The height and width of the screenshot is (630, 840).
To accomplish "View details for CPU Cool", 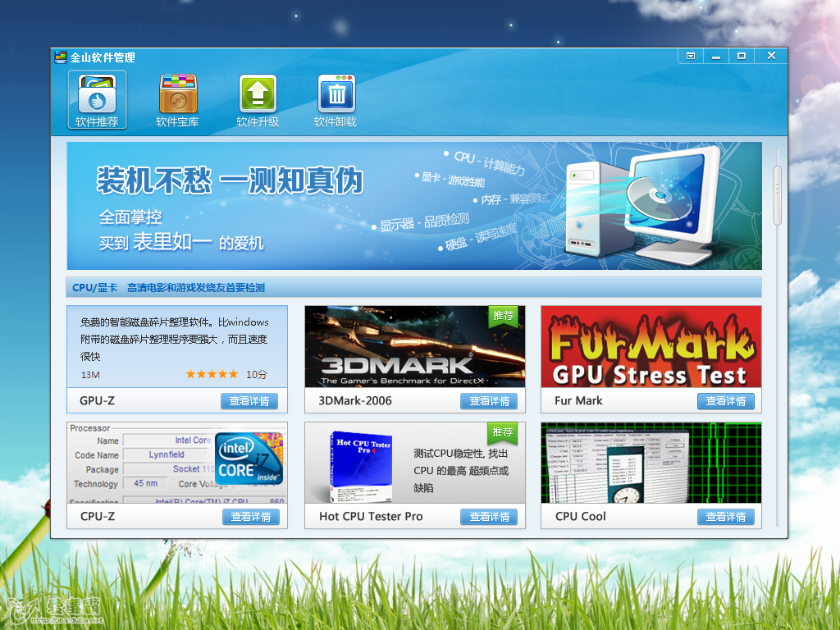I will [726, 517].
